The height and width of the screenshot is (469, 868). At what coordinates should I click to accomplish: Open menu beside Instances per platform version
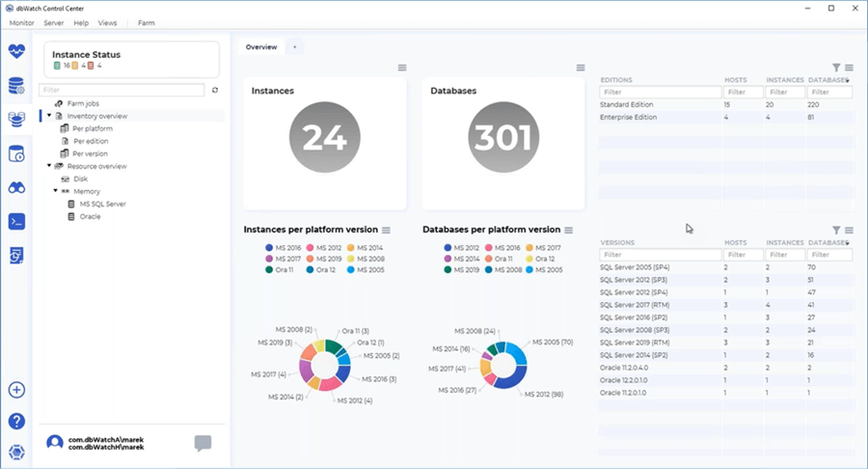(x=386, y=230)
